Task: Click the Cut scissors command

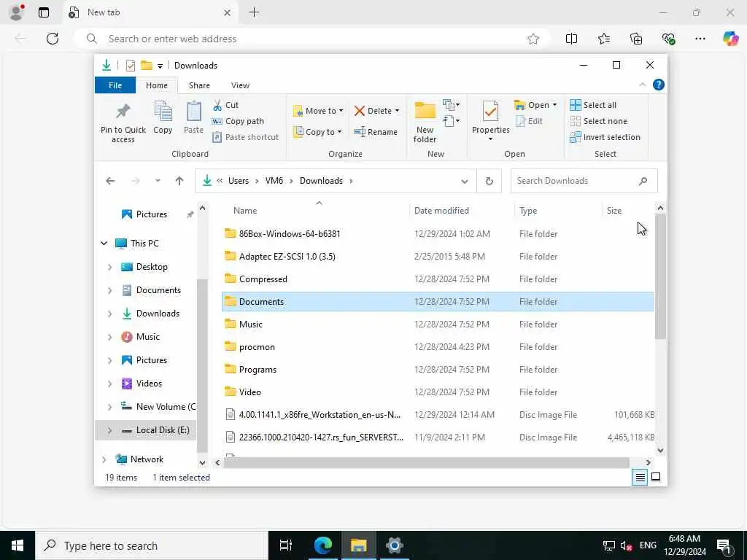Action: point(226,105)
